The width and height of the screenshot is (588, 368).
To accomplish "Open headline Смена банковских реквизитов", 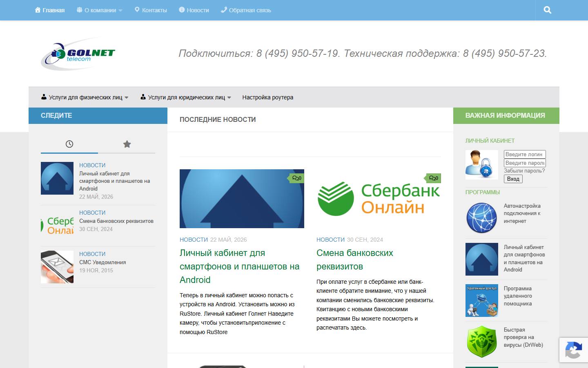I will click(x=355, y=260).
